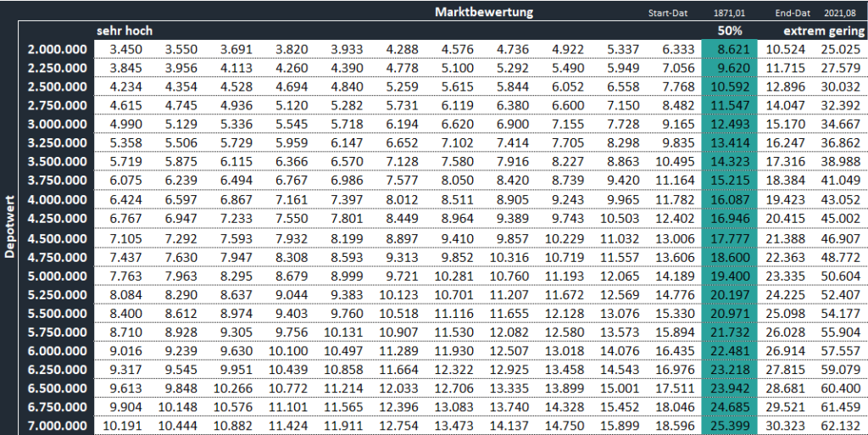Click cell 32.392 in the 2.750.000 row
This screenshot has height=435, width=868.
pos(840,106)
